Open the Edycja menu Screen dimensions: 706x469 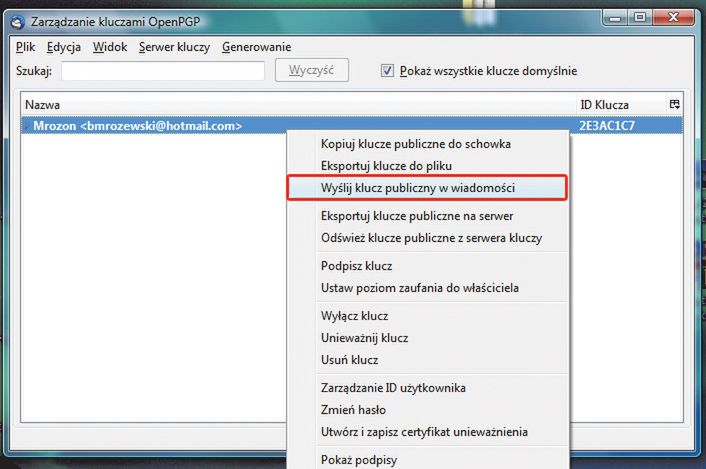(x=63, y=47)
